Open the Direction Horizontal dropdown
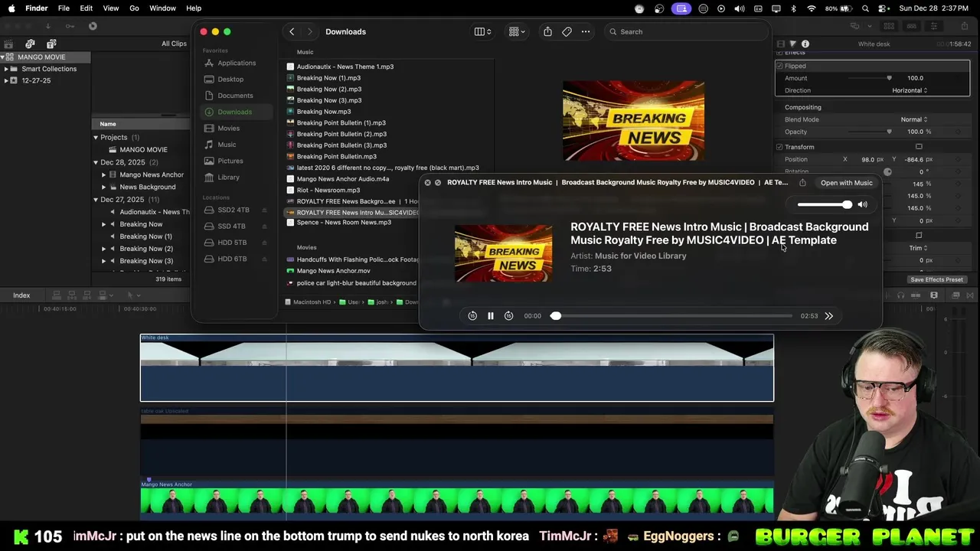Viewport: 980px width, 551px height. 910,90
